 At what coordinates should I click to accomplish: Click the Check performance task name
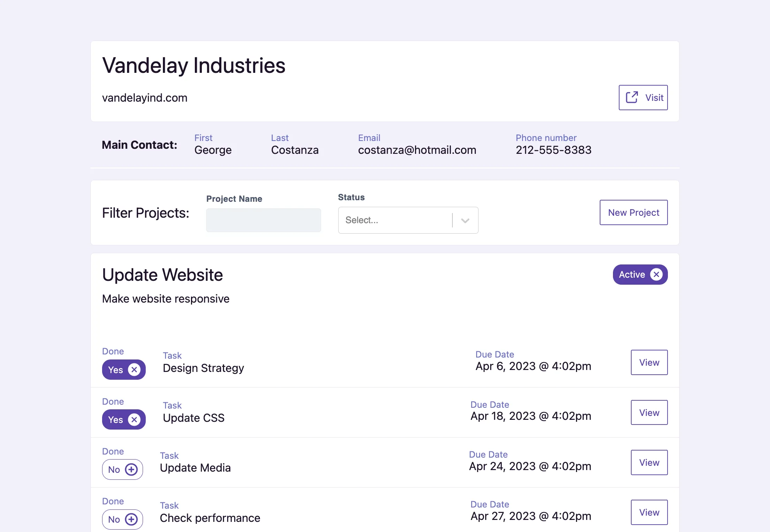click(210, 518)
